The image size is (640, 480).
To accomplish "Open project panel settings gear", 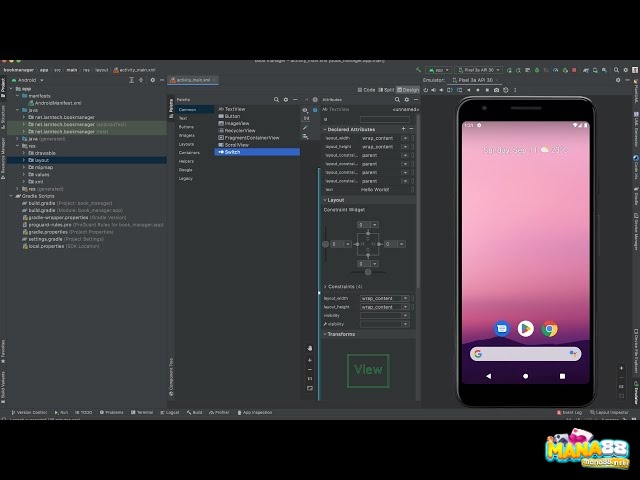I will coord(153,80).
